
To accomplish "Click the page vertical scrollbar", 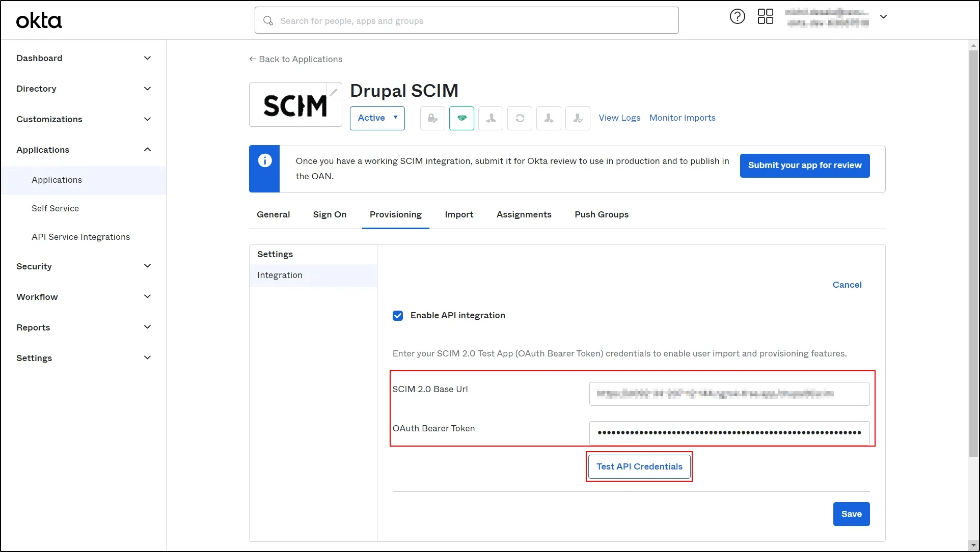I will [x=973, y=255].
